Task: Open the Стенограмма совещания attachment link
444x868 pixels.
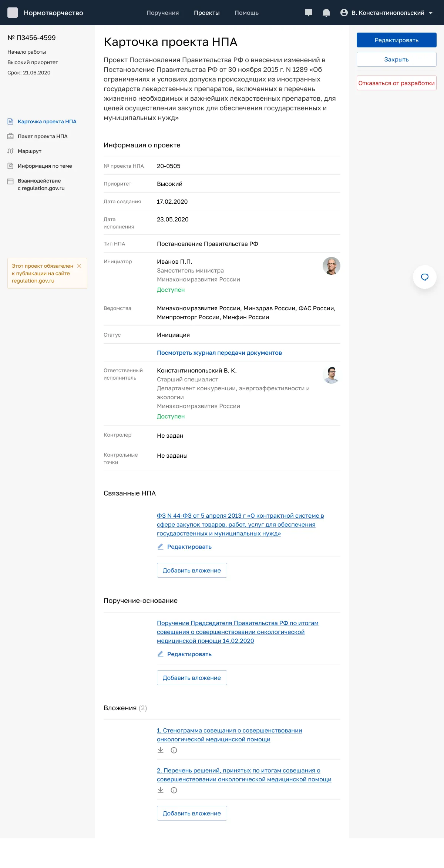Action: (x=229, y=735)
